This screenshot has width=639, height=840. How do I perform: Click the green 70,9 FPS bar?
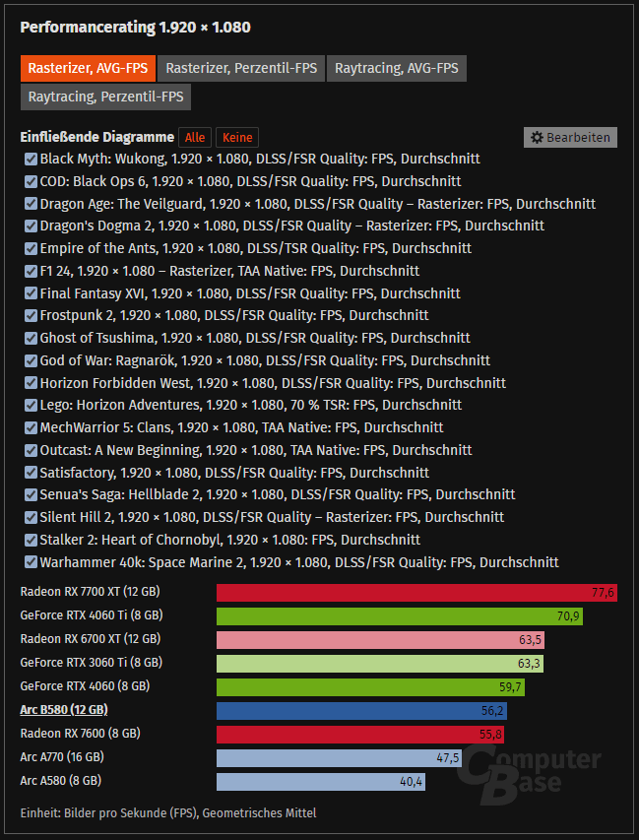(x=400, y=616)
